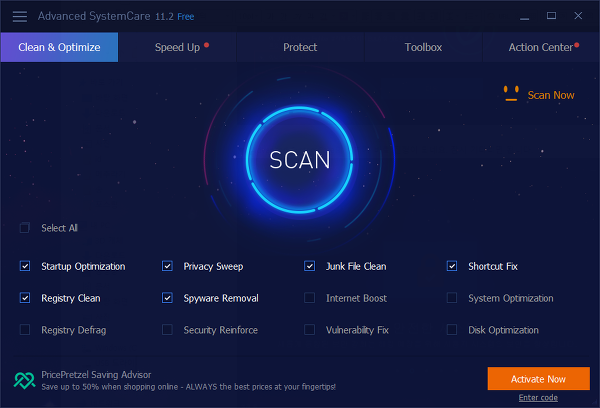Disable Junk File Clean checkbox
Image resolution: width=600 pixels, height=408 pixels.
pos(310,266)
